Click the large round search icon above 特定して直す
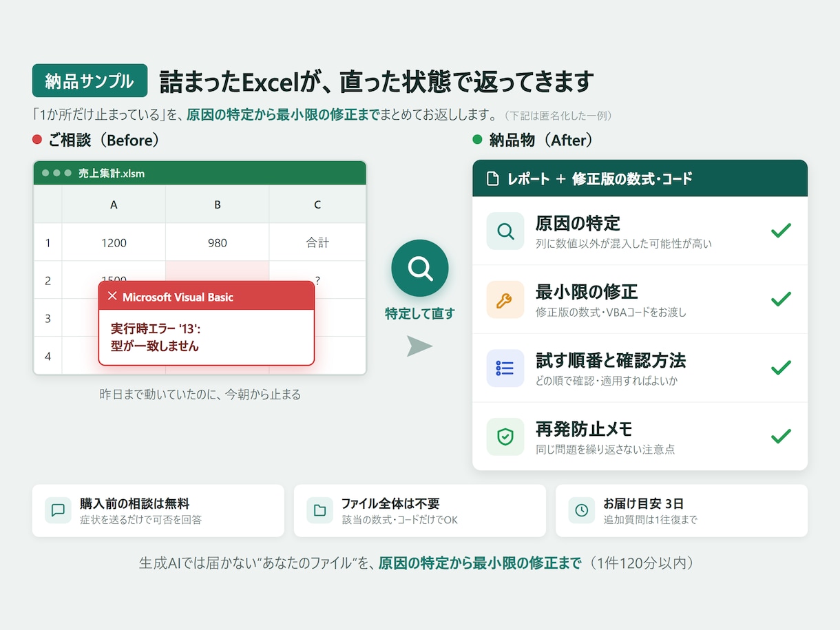 pyautogui.click(x=420, y=268)
